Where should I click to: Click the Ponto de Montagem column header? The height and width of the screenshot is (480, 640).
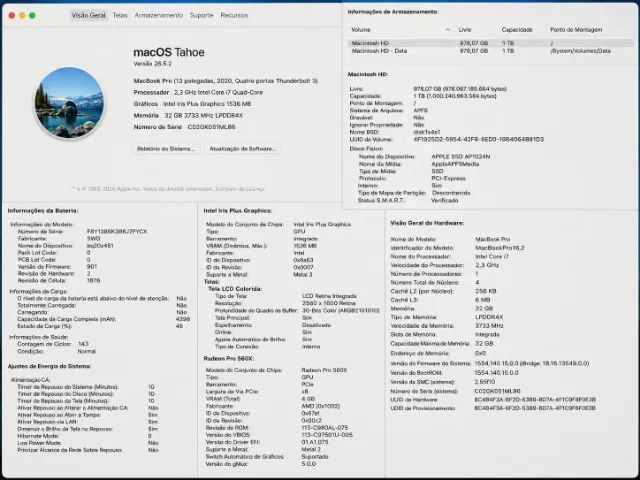tap(576, 30)
